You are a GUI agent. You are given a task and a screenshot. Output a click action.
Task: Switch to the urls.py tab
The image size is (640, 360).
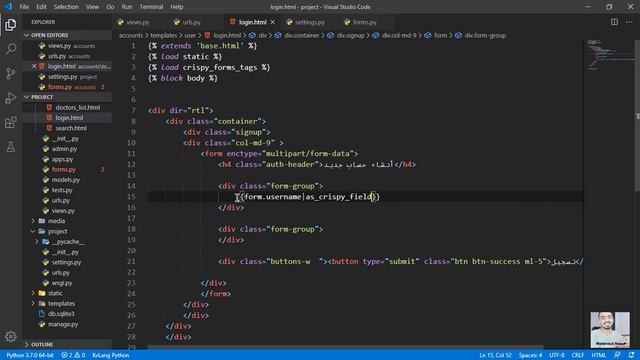click(191, 22)
